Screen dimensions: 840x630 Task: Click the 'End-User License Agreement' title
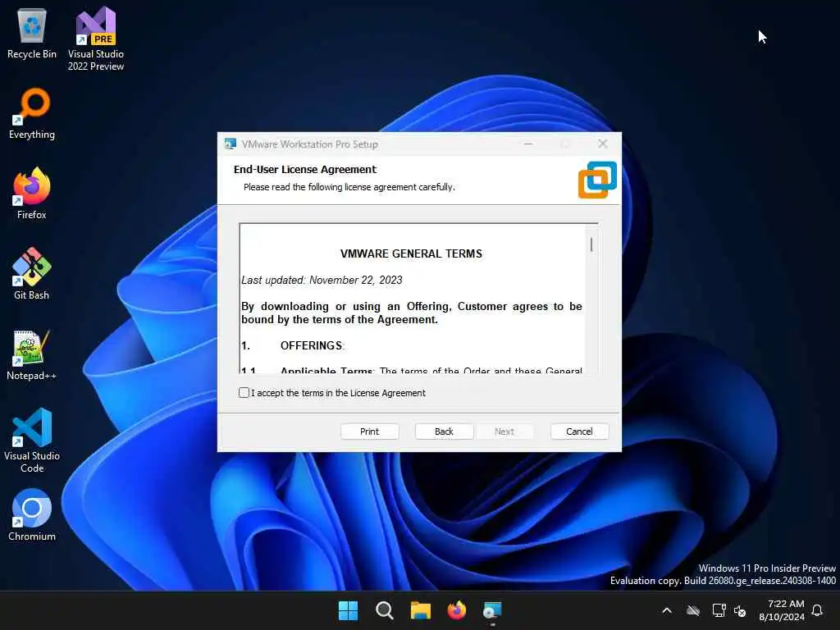[305, 169]
